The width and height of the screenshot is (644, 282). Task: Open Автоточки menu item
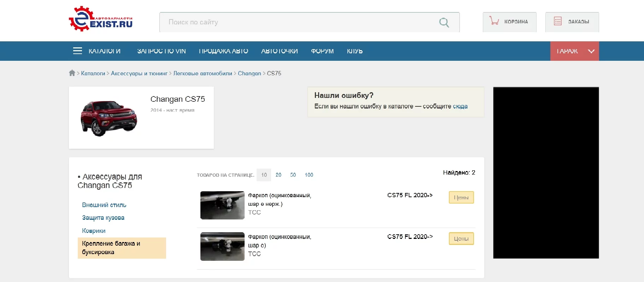click(x=280, y=51)
